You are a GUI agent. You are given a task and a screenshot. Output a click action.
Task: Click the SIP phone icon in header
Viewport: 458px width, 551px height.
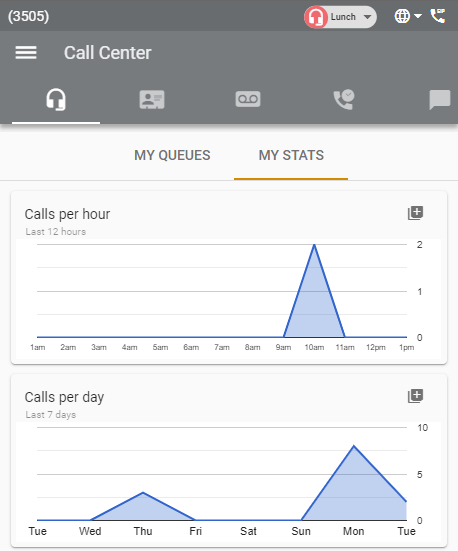[438, 16]
